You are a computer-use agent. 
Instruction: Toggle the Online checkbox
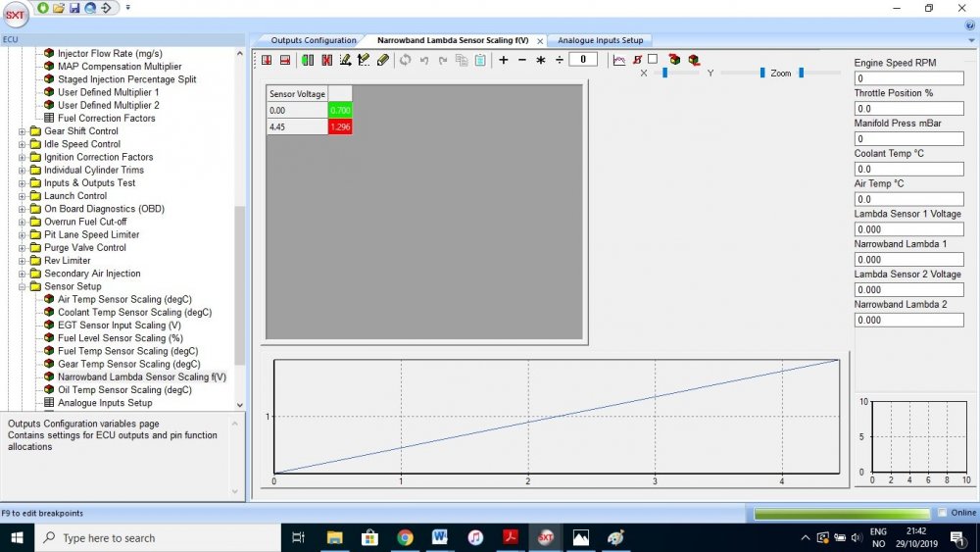pyautogui.click(x=943, y=513)
